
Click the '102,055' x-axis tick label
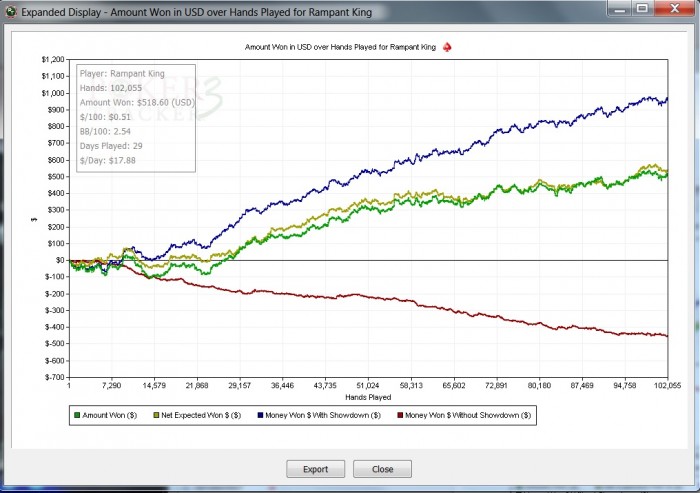[x=667, y=385]
